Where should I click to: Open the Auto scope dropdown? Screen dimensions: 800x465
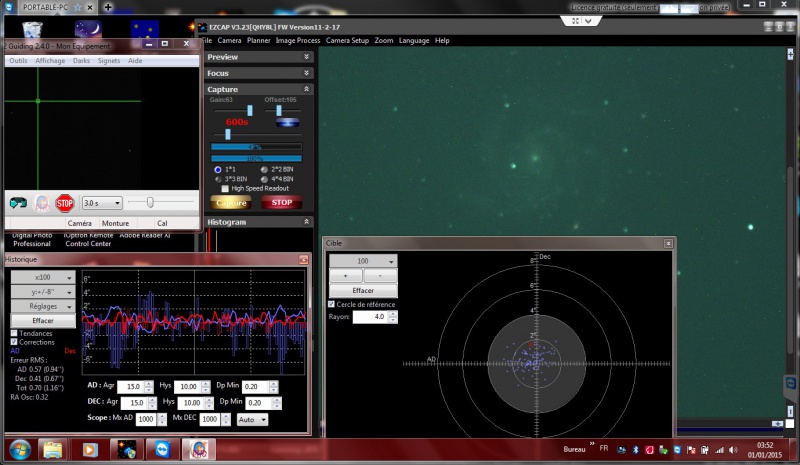(x=252, y=420)
